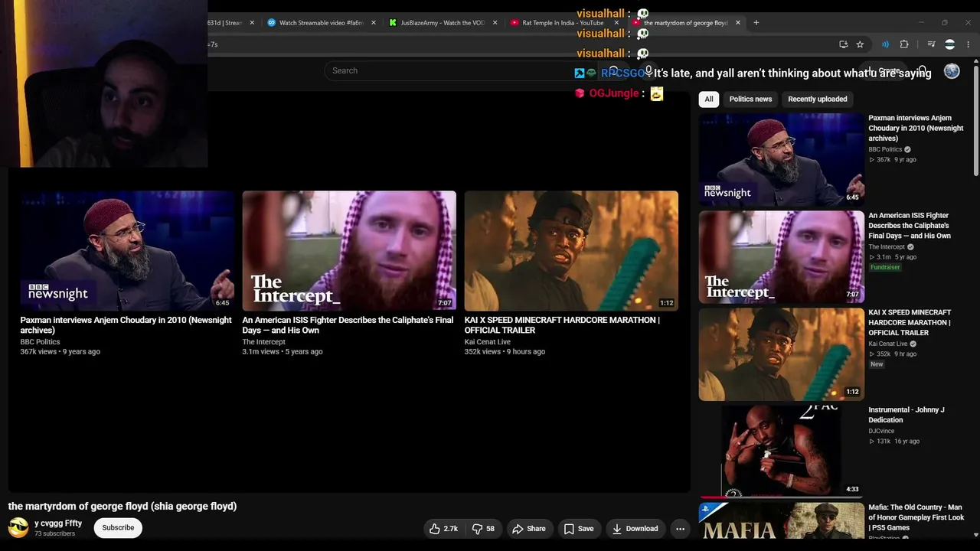
Task: Open the y cvggg Fffty channel name link
Action: pyautogui.click(x=58, y=523)
